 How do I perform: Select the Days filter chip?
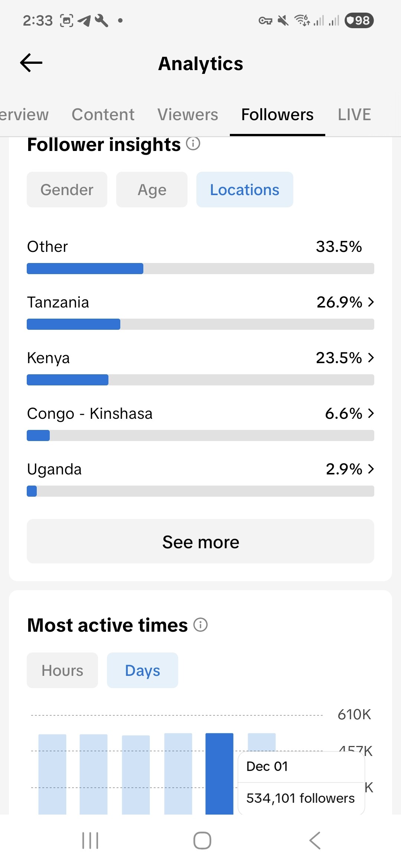tap(143, 670)
